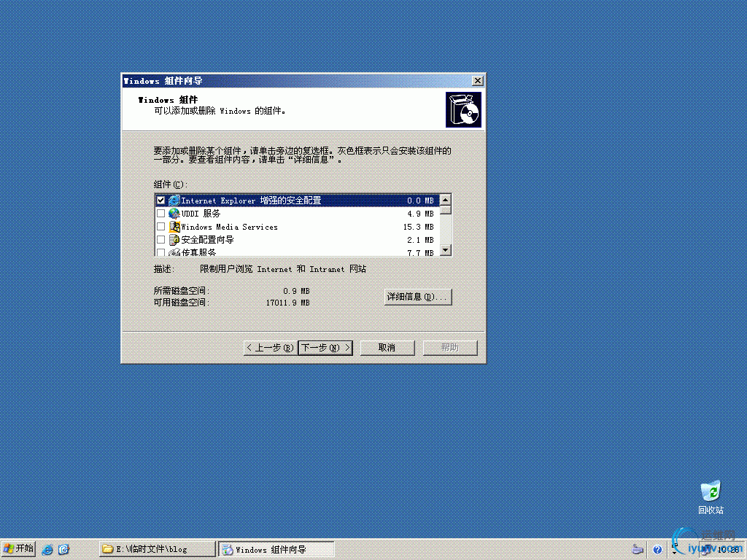This screenshot has height=560, width=747.
Task: Uncheck Internet Explorer 增强的安全配置 checkbox
Action: click(x=161, y=201)
